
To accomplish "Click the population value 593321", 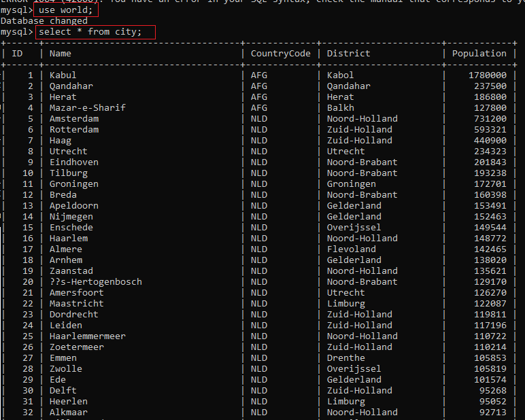I will [x=490, y=130].
